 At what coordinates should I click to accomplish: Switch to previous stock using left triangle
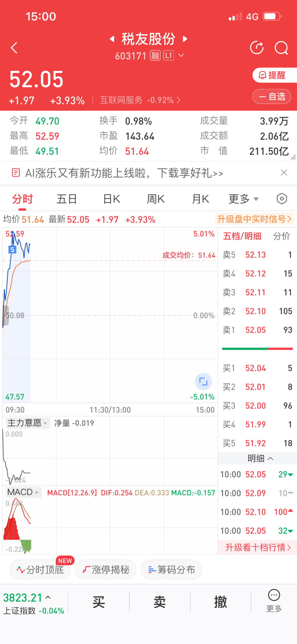(x=112, y=39)
